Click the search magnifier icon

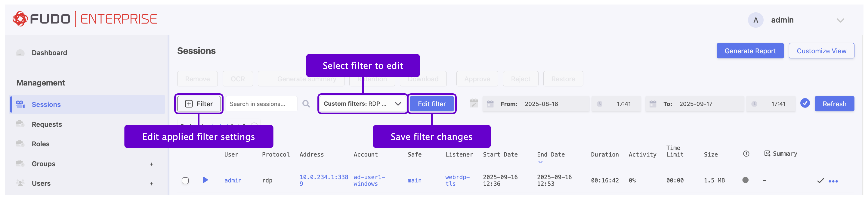click(x=306, y=104)
